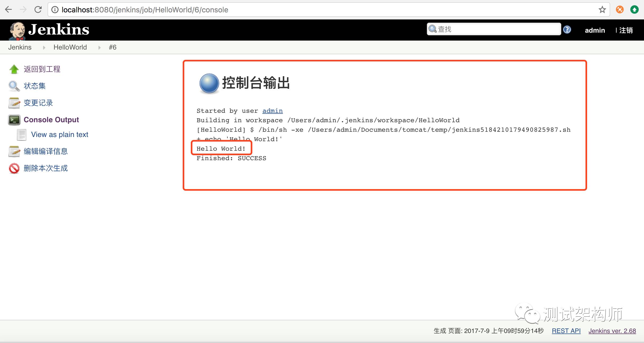Click 注销 logout link
This screenshot has width=644, height=343.
point(626,30)
